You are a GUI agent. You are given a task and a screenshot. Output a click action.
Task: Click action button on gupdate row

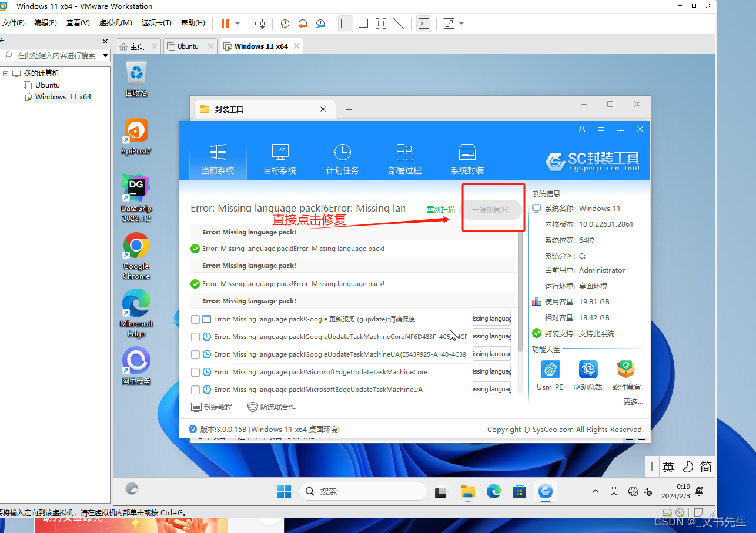(x=491, y=319)
